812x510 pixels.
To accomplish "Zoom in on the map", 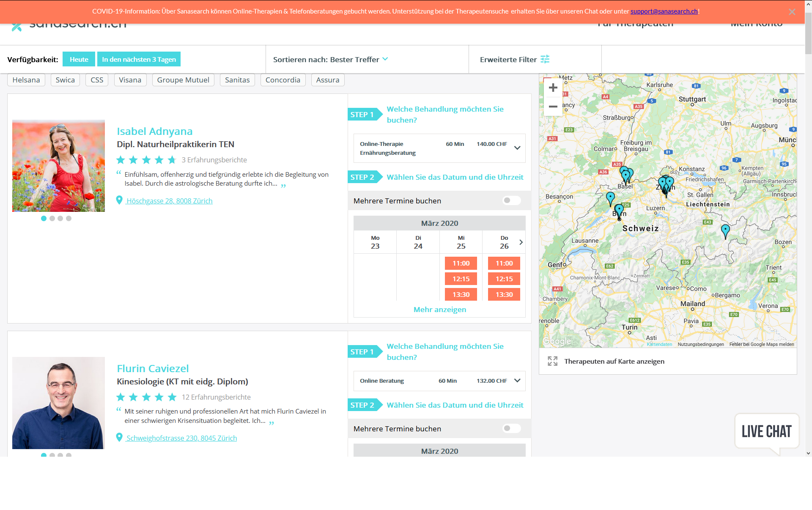I will pos(553,88).
